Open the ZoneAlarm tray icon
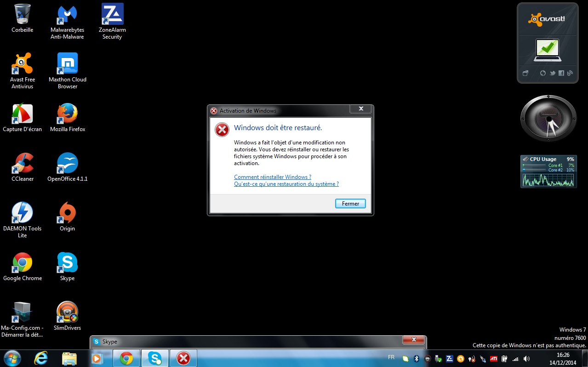This screenshot has height=367, width=588. pyautogui.click(x=450, y=359)
